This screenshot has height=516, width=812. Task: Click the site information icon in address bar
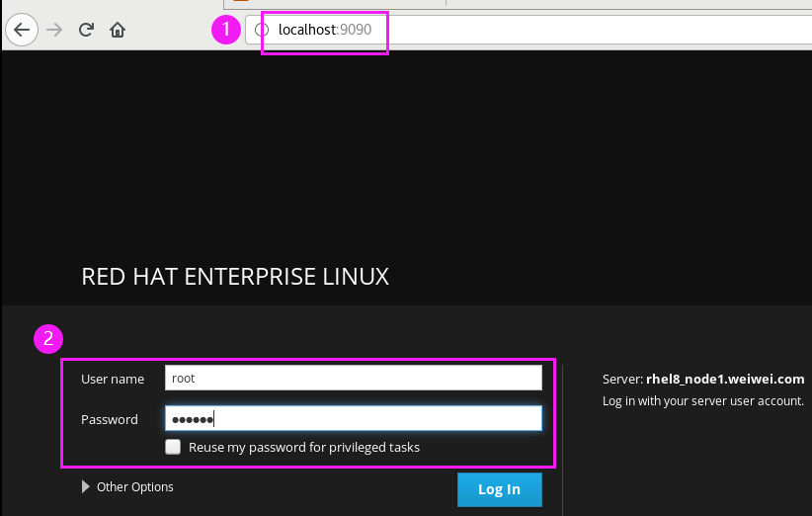262,30
